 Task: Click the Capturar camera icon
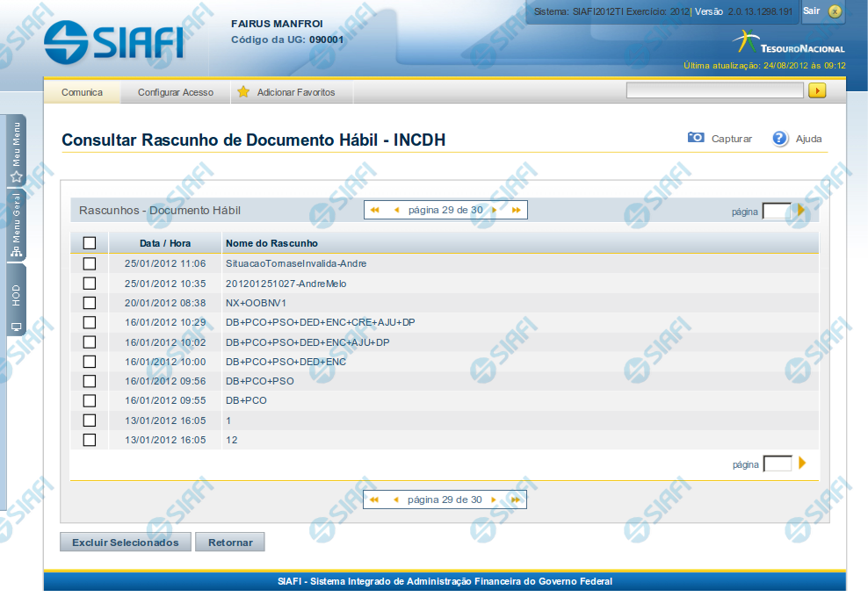(696, 138)
